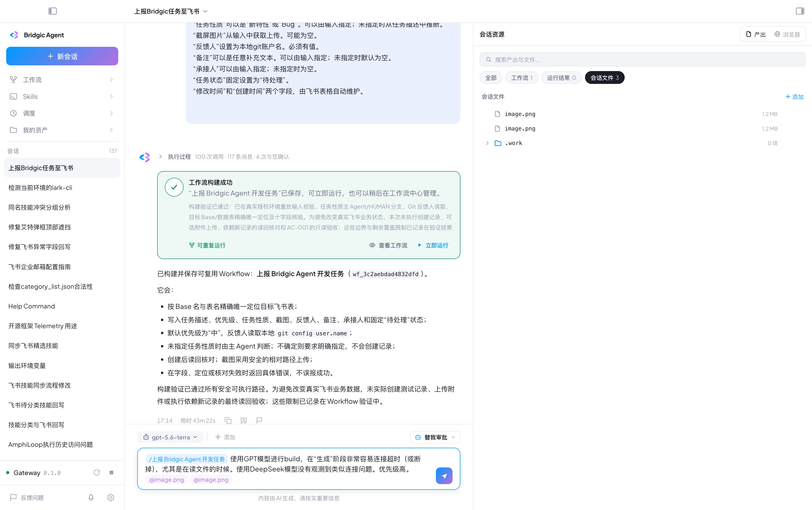Switch to the 浏览器 view toggle
812x510 pixels.
click(x=787, y=34)
